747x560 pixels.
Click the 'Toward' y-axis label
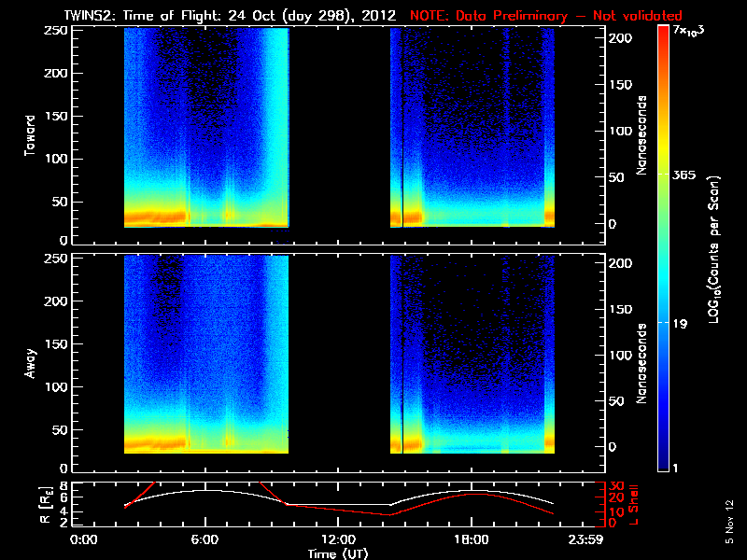[x=30, y=134]
